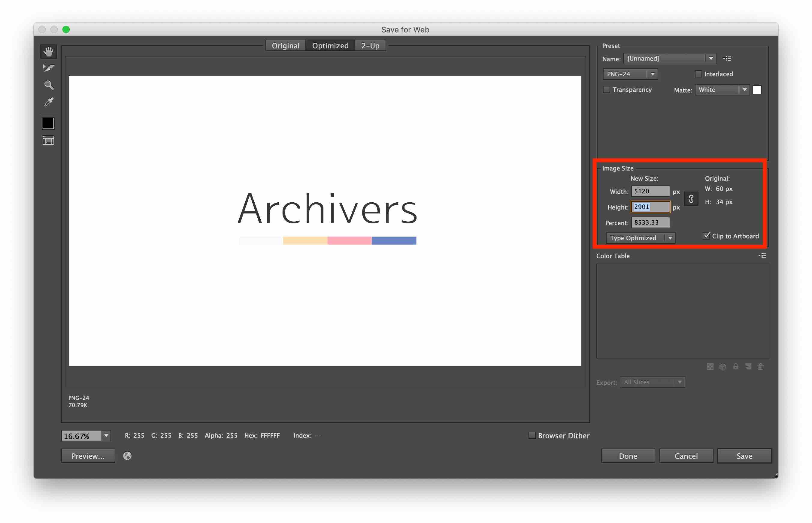Open the Type Optimized resampling dropdown

pos(641,238)
